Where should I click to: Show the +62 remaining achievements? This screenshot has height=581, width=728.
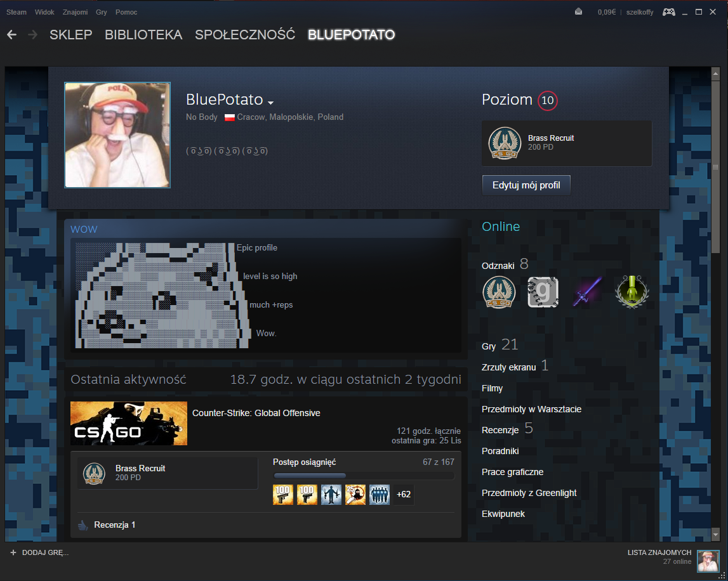click(x=404, y=495)
